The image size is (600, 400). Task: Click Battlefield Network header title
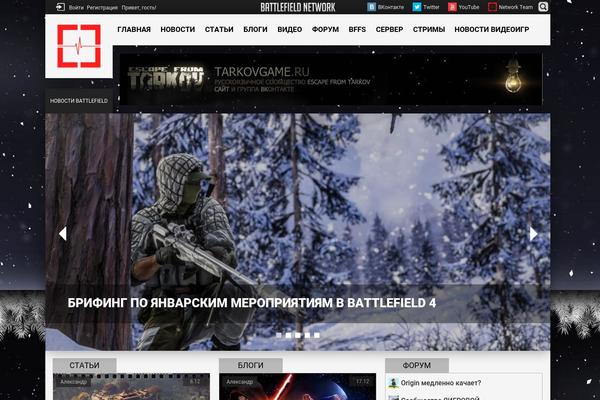pos(298,7)
